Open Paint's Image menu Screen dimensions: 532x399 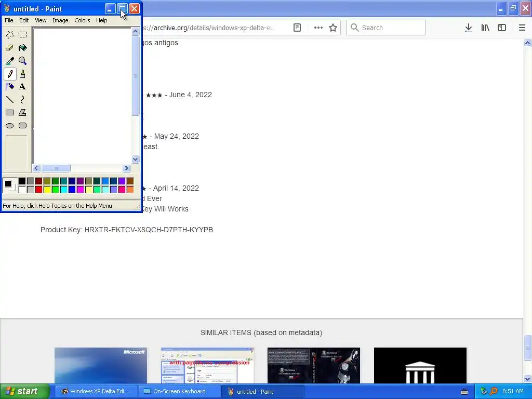coord(60,20)
